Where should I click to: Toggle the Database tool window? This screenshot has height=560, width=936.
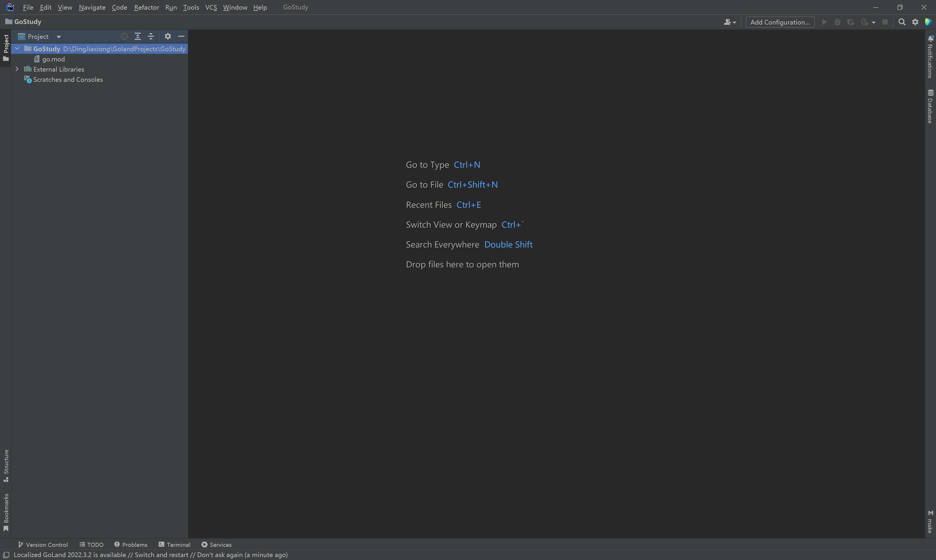[x=930, y=106]
